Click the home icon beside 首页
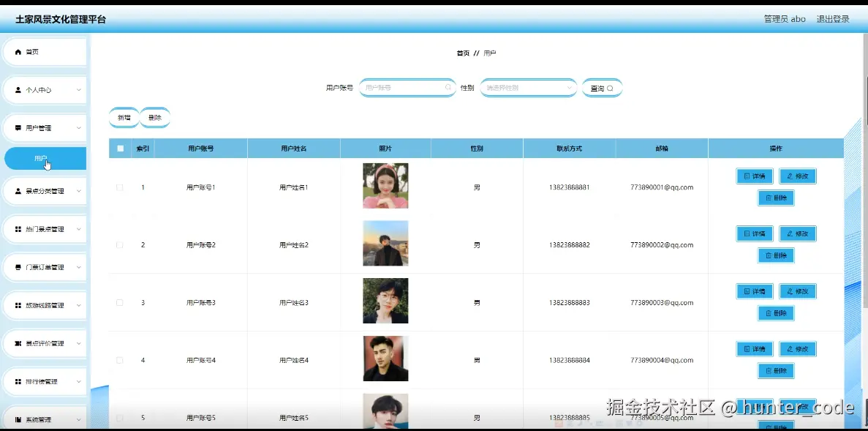 pos(18,52)
